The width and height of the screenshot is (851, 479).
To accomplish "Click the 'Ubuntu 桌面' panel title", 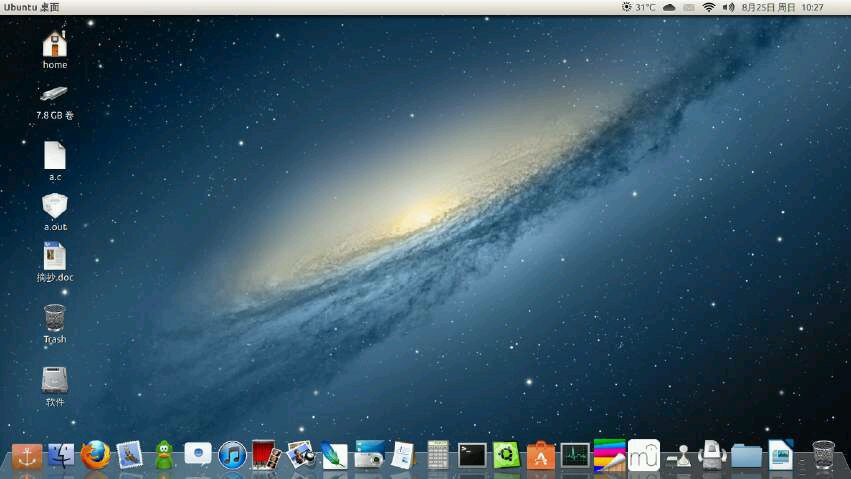I will point(31,7).
